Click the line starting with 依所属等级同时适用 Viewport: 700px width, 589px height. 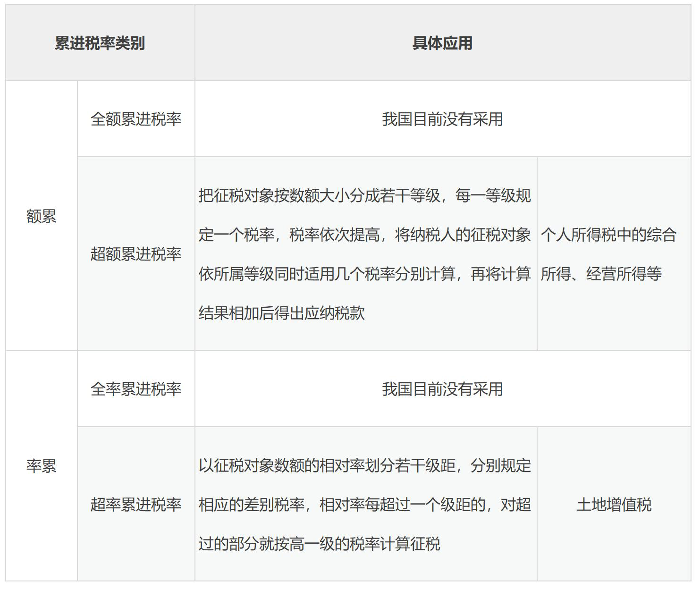click(364, 274)
